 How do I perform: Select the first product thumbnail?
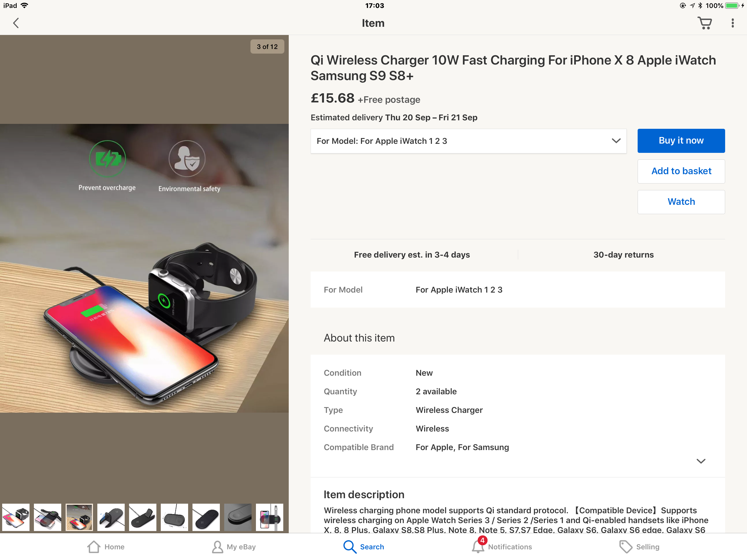tap(16, 517)
